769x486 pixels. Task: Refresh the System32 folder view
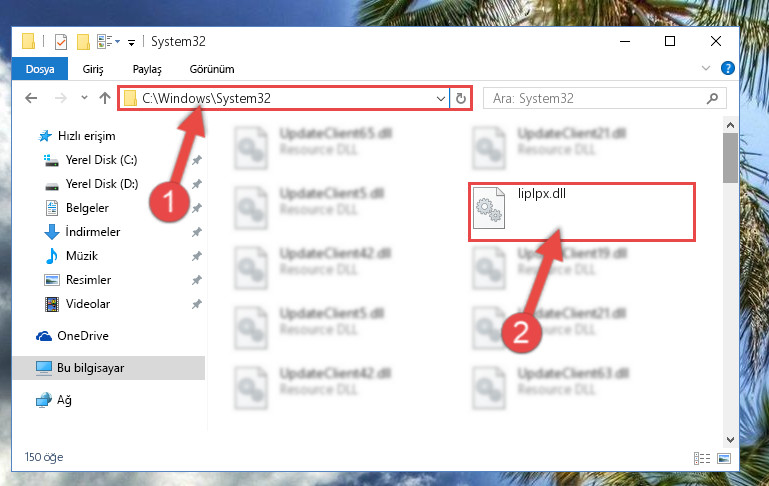click(x=461, y=99)
